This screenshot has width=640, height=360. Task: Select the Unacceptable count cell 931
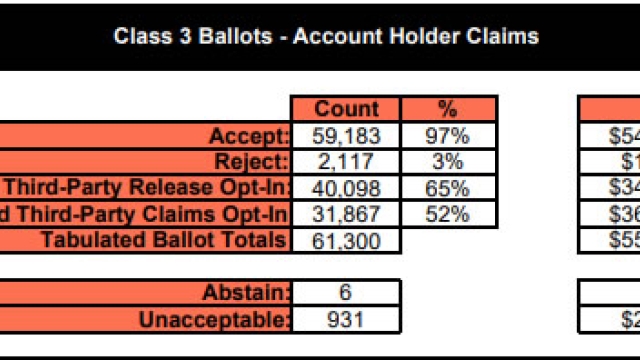346,320
